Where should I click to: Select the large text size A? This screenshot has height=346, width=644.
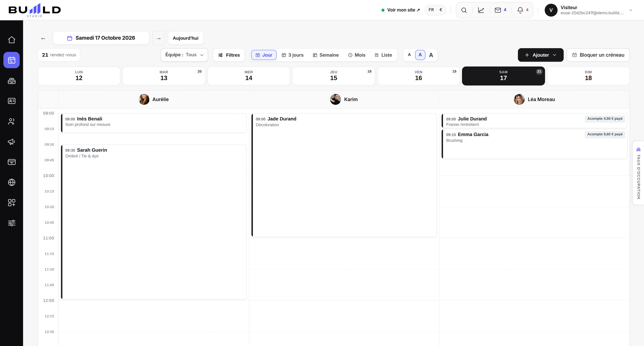tap(431, 55)
